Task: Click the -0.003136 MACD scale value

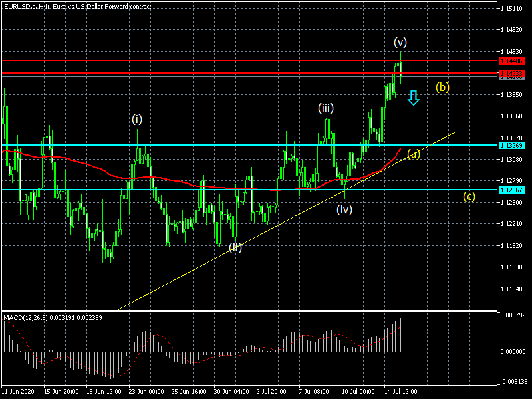Action: (x=513, y=381)
